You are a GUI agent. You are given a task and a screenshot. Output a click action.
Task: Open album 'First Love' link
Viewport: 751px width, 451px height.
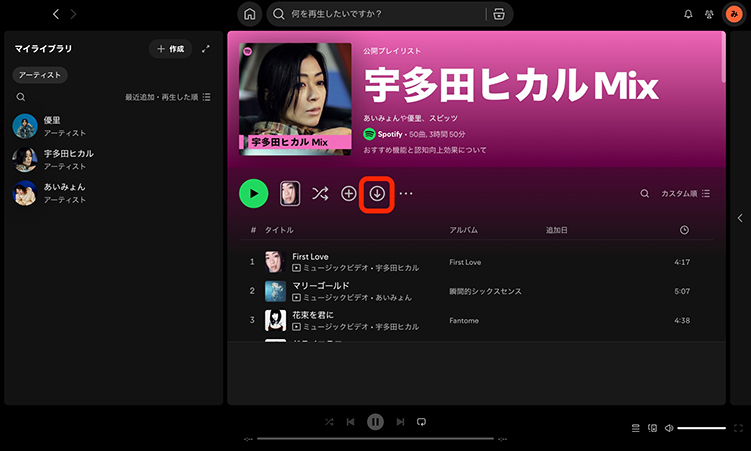pos(465,262)
